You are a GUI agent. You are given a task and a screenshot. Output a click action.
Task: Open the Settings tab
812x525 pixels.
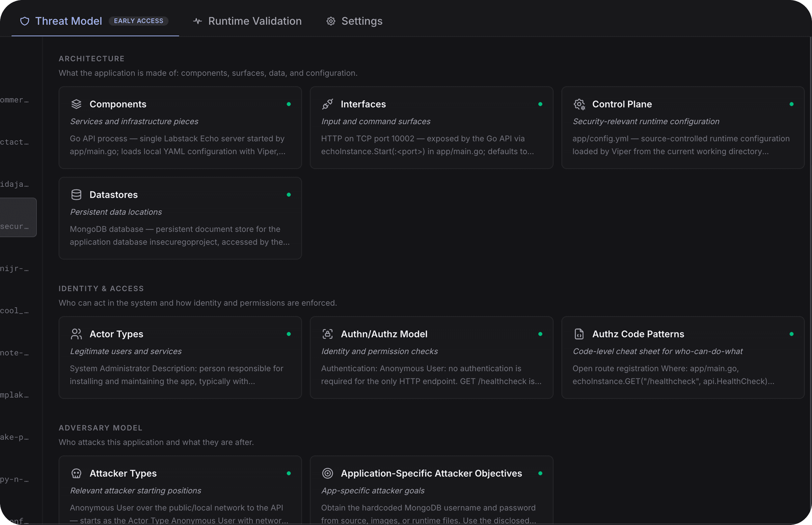pos(354,21)
